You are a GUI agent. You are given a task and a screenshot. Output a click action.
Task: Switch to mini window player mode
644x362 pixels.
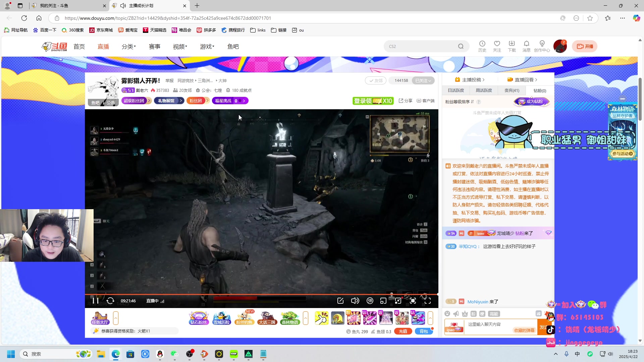[383, 301]
